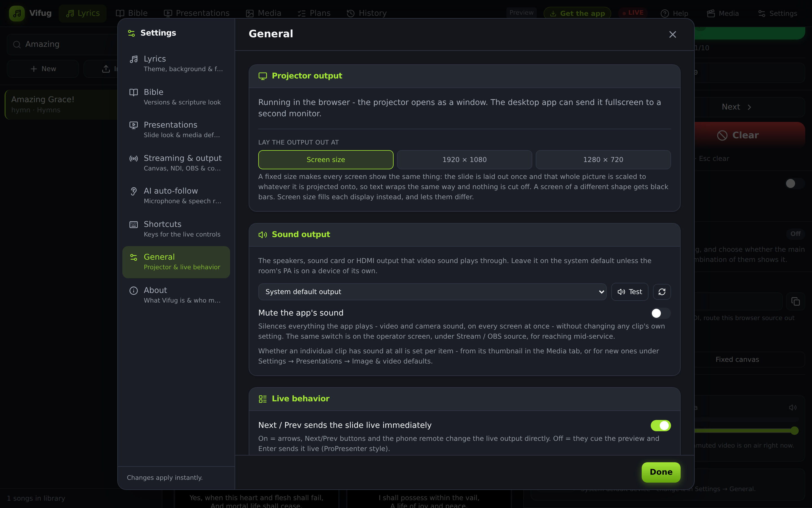Click the Streaming & output broadcast icon

click(134, 159)
